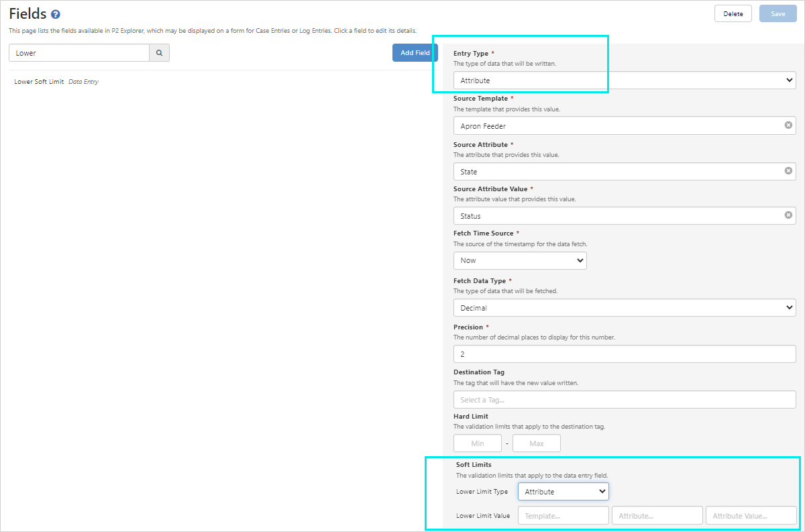805x532 pixels.
Task: Click the search magnifier icon button
Action: [159, 53]
